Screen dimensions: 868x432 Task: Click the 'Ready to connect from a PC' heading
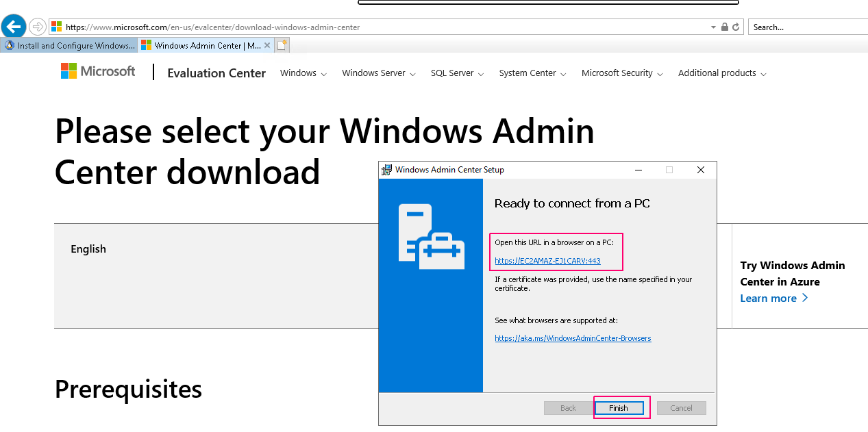(x=572, y=203)
